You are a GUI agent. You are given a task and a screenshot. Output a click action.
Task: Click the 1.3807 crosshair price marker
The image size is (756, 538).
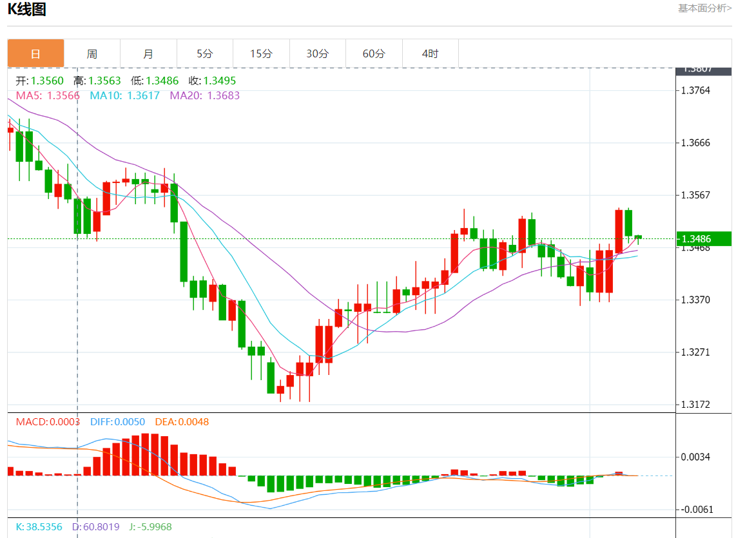703,70
